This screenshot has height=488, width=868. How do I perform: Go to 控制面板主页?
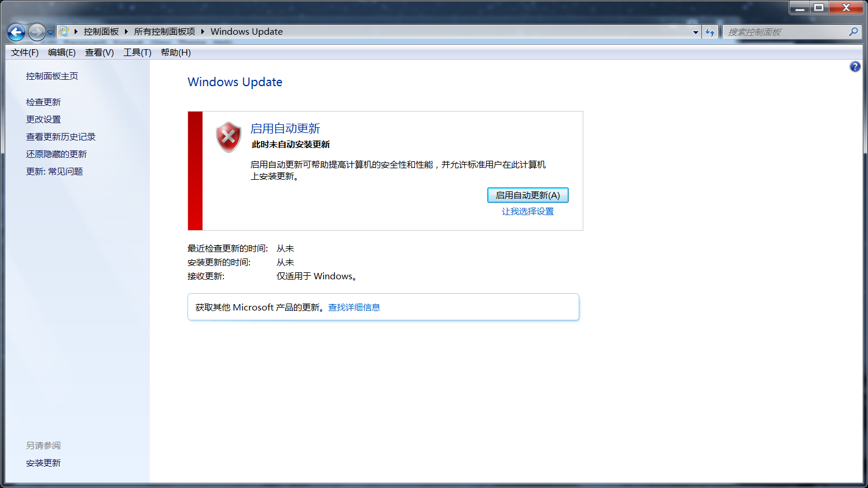pyautogui.click(x=52, y=76)
